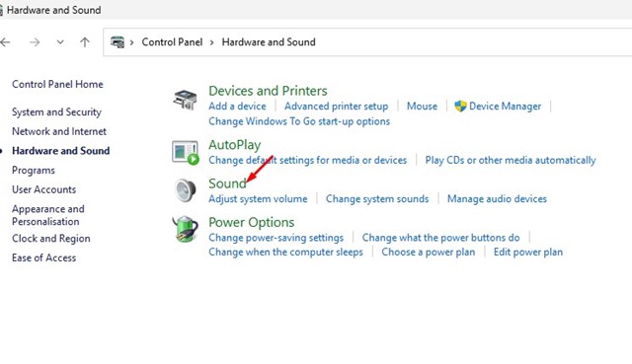Open the AutoPlay heading
Image resolution: width=632 pixels, height=364 pixels.
pyautogui.click(x=235, y=145)
